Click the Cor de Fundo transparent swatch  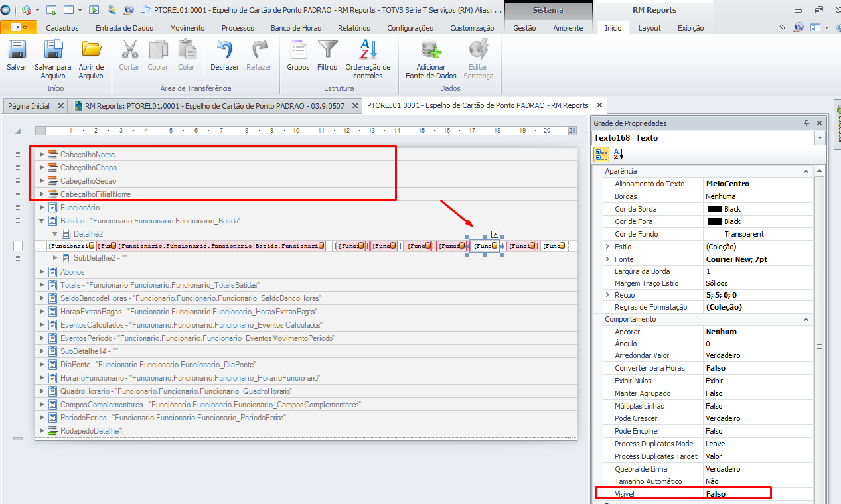pyautogui.click(x=714, y=234)
